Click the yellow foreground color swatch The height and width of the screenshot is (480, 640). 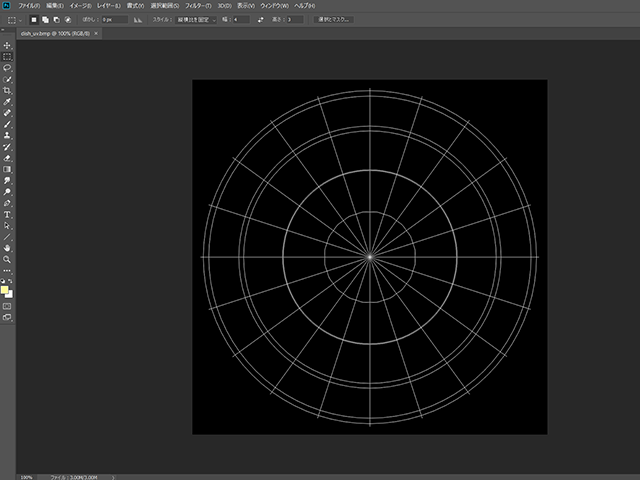tap(4, 290)
